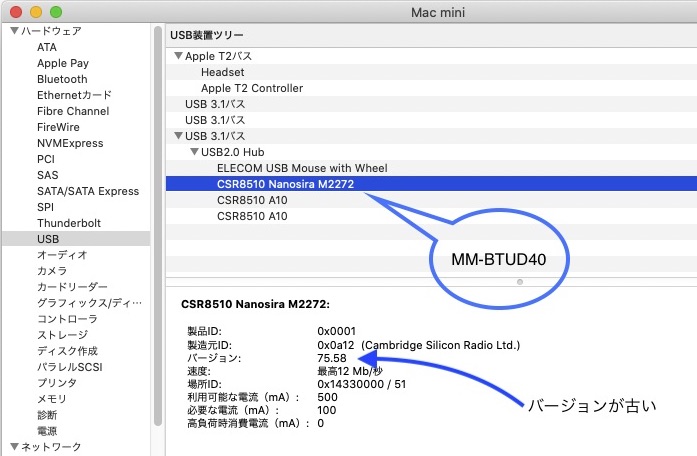Image resolution: width=697 pixels, height=456 pixels.
Task: Click the sidebar vertical scrollbar
Action: [158, 226]
